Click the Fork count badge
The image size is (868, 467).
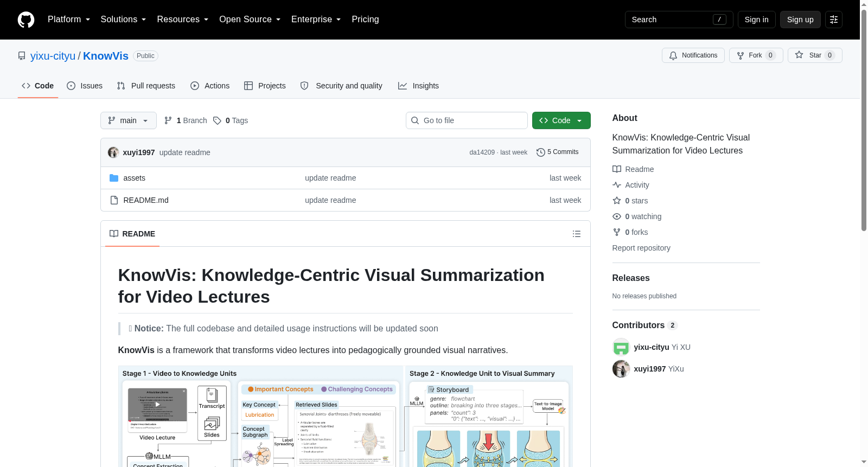(770, 55)
